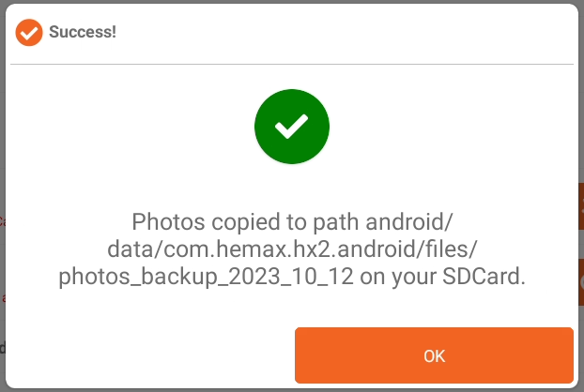Tap the white tick inside green circle

tap(292, 127)
